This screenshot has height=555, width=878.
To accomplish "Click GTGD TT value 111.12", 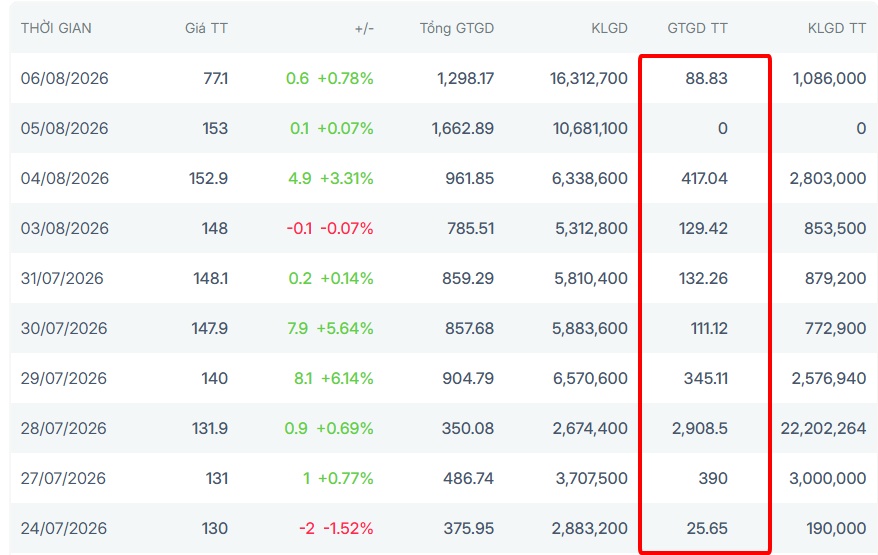I will point(709,328).
